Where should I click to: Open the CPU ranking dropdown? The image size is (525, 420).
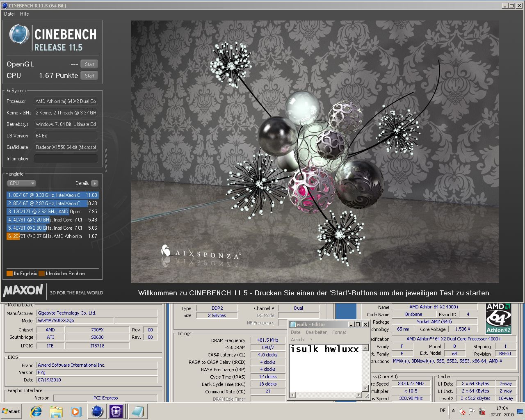pyautogui.click(x=22, y=183)
